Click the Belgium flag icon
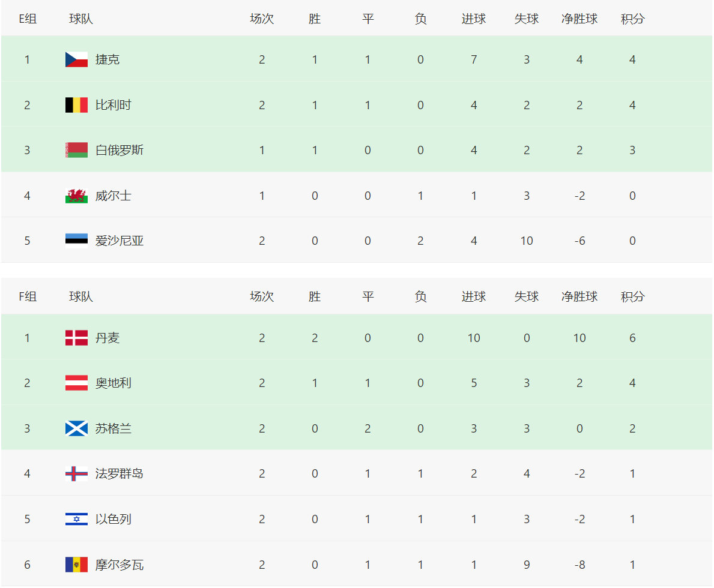714x588 pixels. click(76, 105)
